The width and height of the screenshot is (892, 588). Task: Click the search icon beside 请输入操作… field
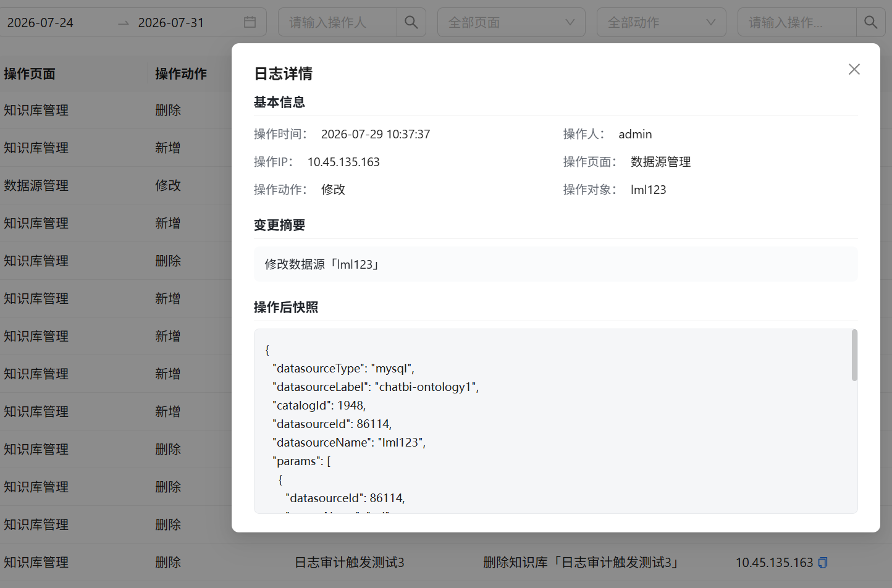click(871, 22)
